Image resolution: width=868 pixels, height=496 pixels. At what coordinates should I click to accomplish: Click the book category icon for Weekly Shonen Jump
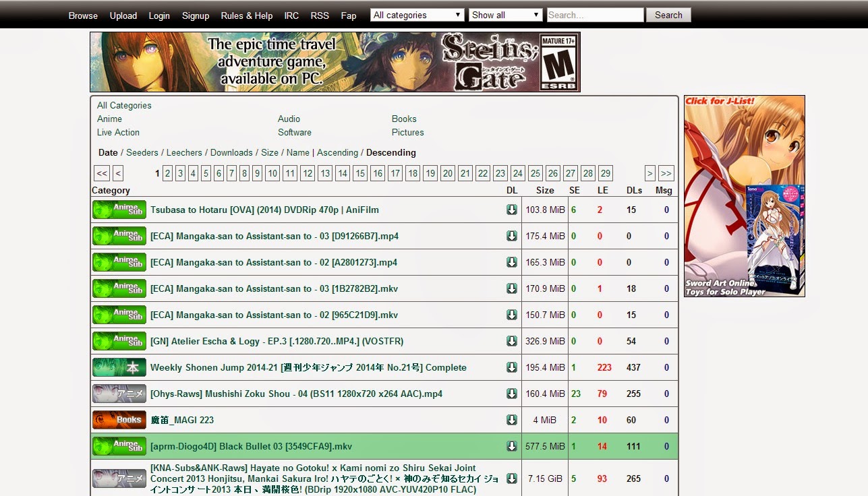coord(119,367)
